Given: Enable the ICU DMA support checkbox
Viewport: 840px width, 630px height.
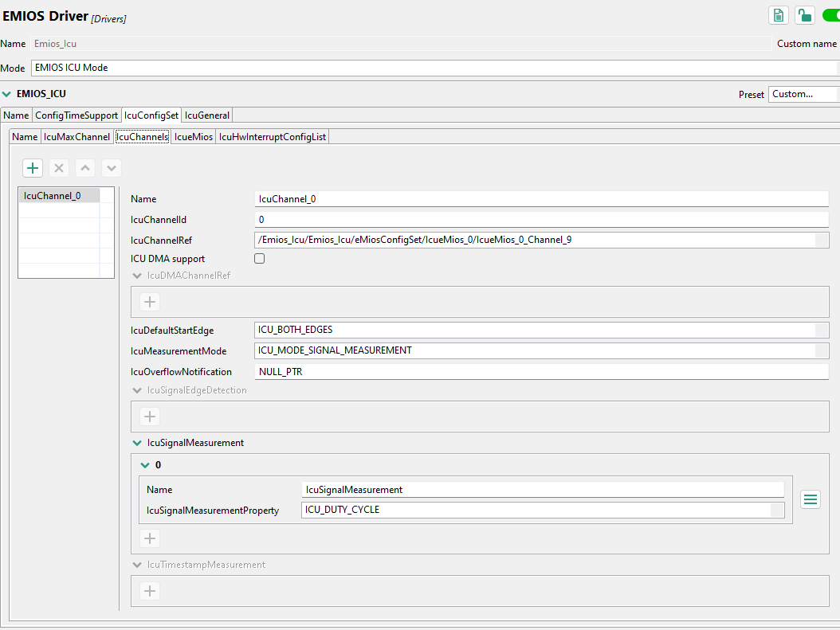Looking at the screenshot, I should pos(259,259).
